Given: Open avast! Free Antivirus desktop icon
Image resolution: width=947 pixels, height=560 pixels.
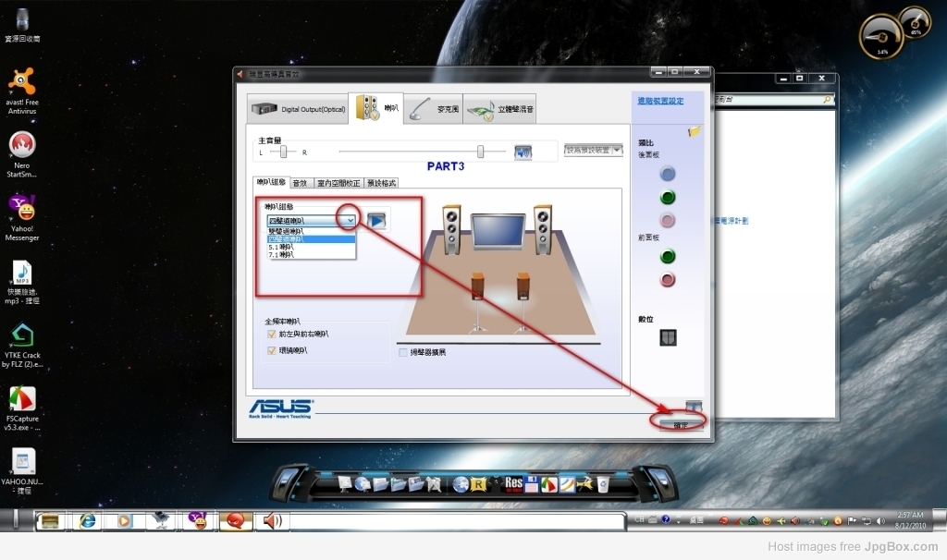Looking at the screenshot, I should coord(22,91).
